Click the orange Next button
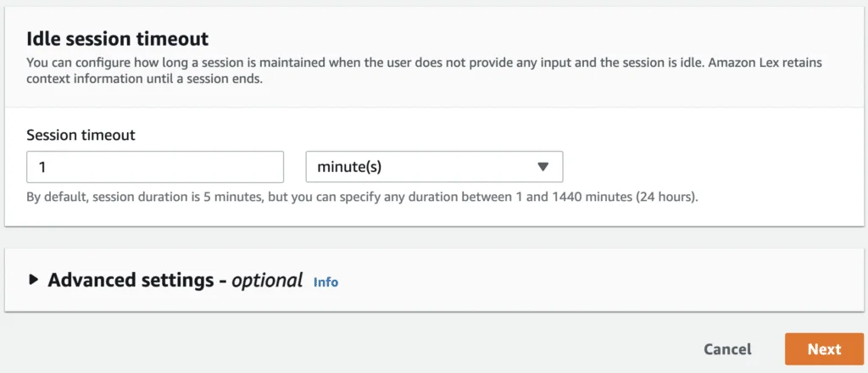This screenshot has height=373, width=868. pyautogui.click(x=824, y=349)
